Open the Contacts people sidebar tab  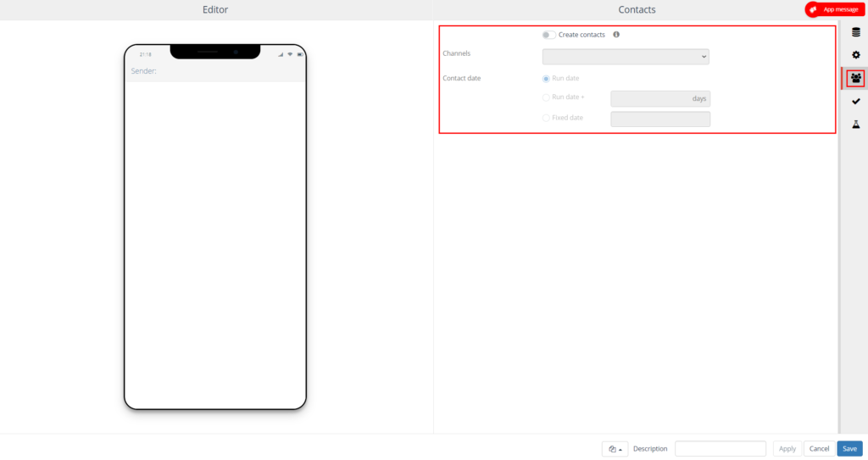point(856,78)
